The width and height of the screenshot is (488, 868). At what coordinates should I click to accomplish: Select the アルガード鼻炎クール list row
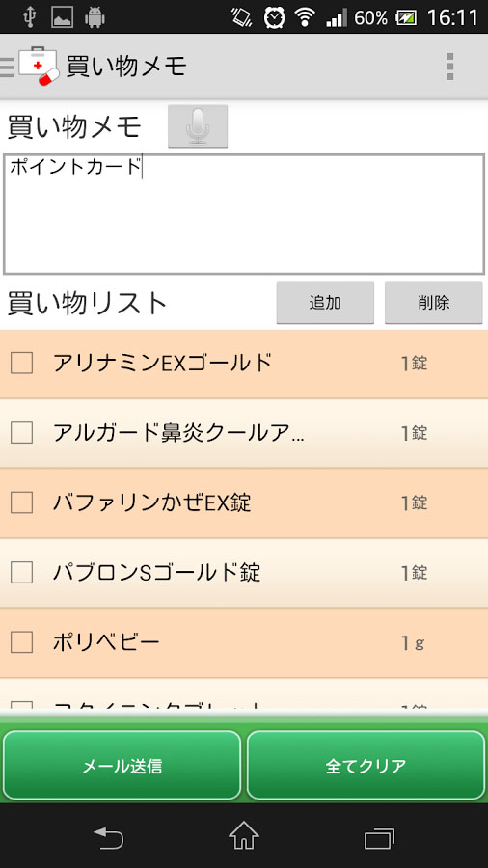point(244,433)
